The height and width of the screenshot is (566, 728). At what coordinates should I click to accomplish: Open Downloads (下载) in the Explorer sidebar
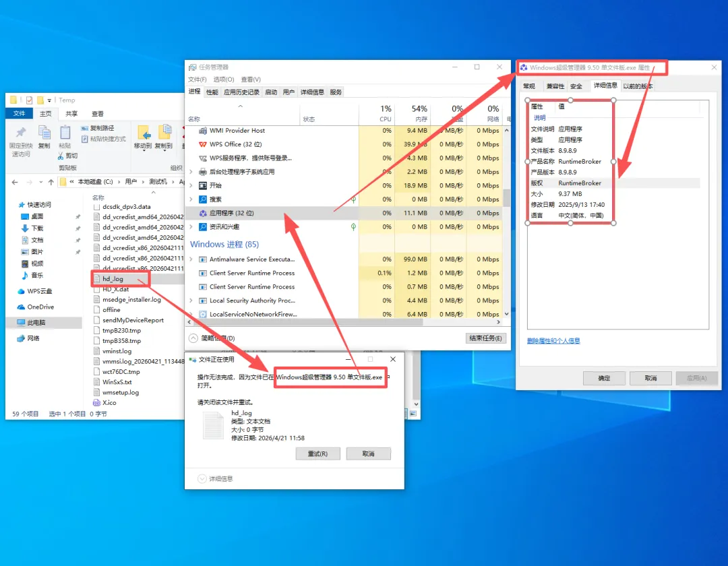coord(32,228)
